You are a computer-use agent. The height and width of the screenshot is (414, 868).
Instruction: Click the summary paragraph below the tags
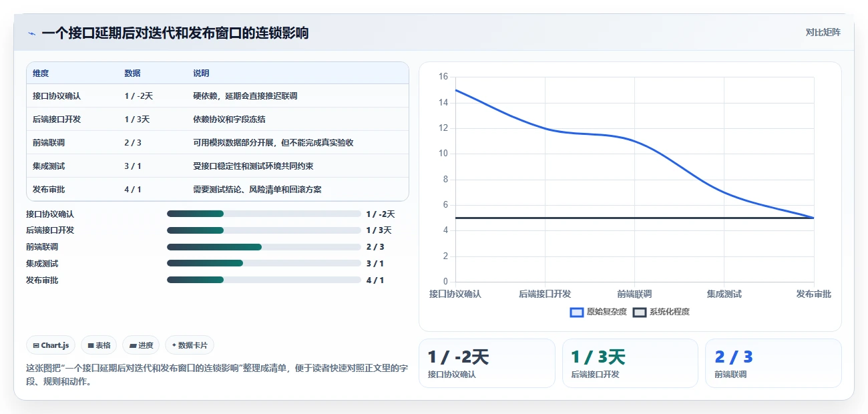(x=217, y=375)
